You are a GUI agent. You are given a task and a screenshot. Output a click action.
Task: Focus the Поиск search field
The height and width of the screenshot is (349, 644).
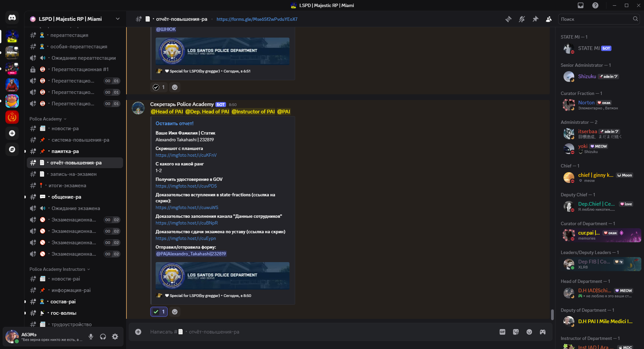pyautogui.click(x=596, y=19)
